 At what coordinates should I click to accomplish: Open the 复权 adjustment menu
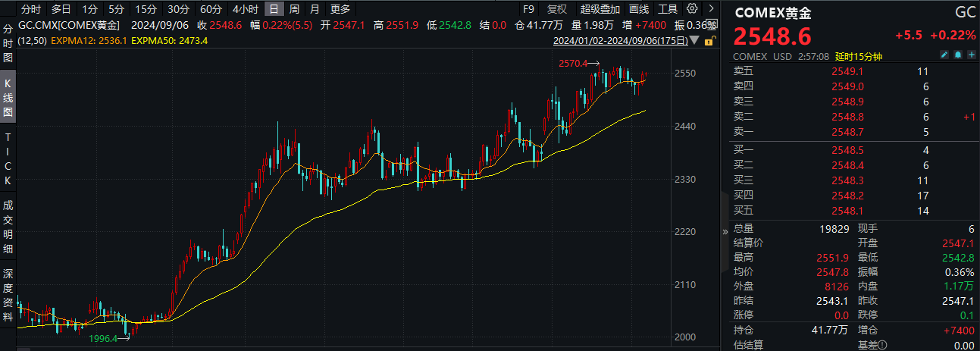point(556,9)
